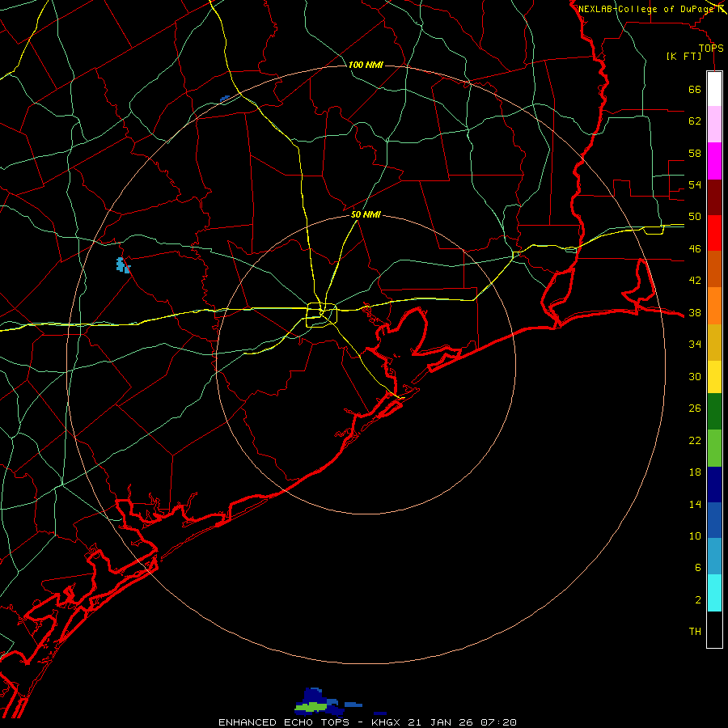The image size is (728, 728).
Task: Pick the gold swatch in the scale
Action: pyautogui.click(x=714, y=342)
